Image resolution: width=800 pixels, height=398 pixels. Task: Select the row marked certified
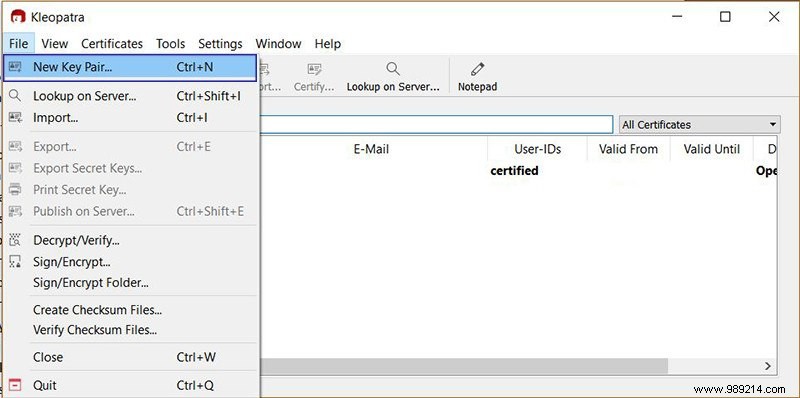coord(514,170)
